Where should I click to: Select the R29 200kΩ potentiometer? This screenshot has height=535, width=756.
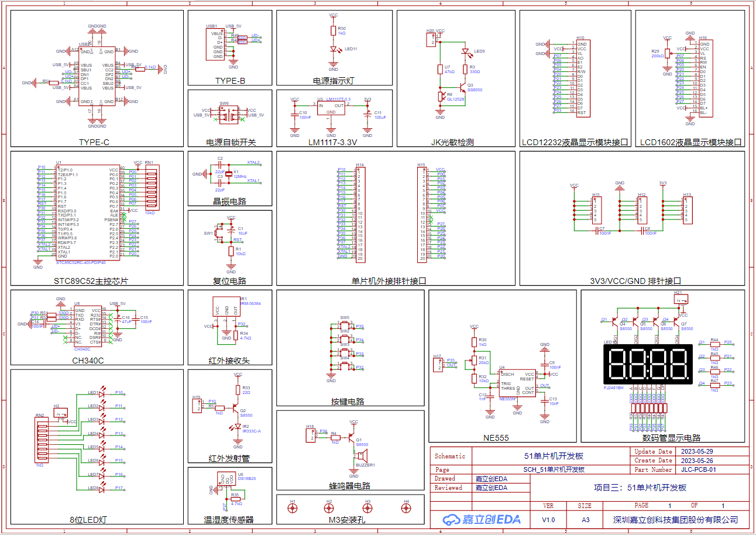(x=668, y=54)
